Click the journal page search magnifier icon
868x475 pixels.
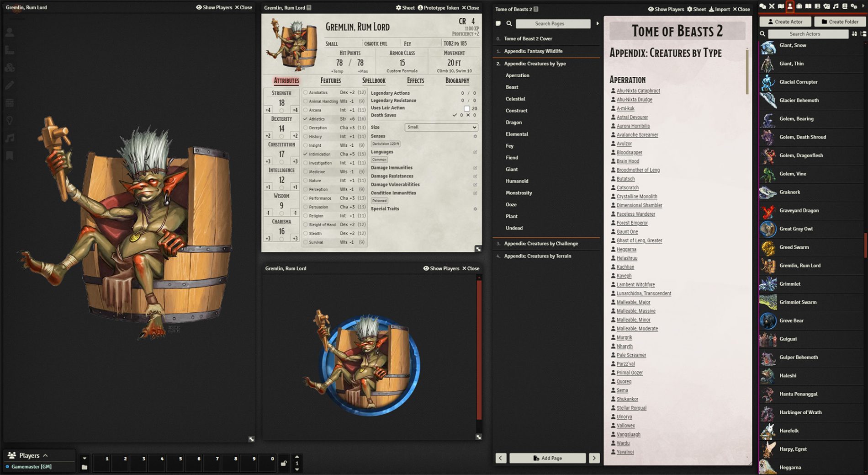click(509, 23)
